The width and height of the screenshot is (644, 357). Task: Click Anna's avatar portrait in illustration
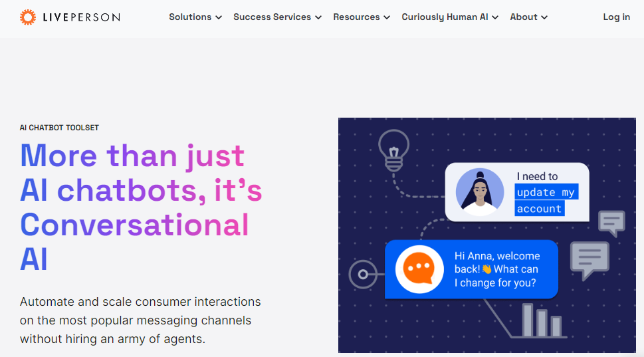point(480,192)
